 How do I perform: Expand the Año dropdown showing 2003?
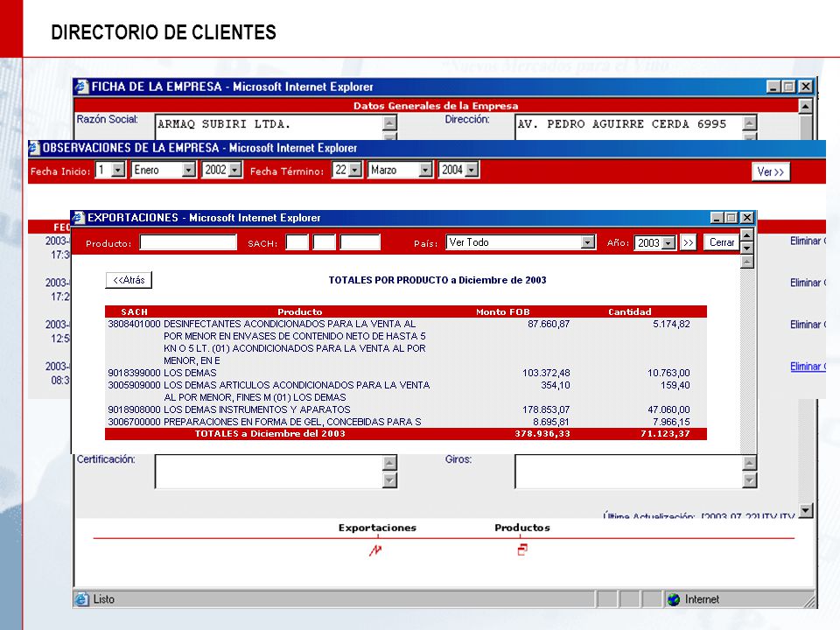pyautogui.click(x=668, y=243)
